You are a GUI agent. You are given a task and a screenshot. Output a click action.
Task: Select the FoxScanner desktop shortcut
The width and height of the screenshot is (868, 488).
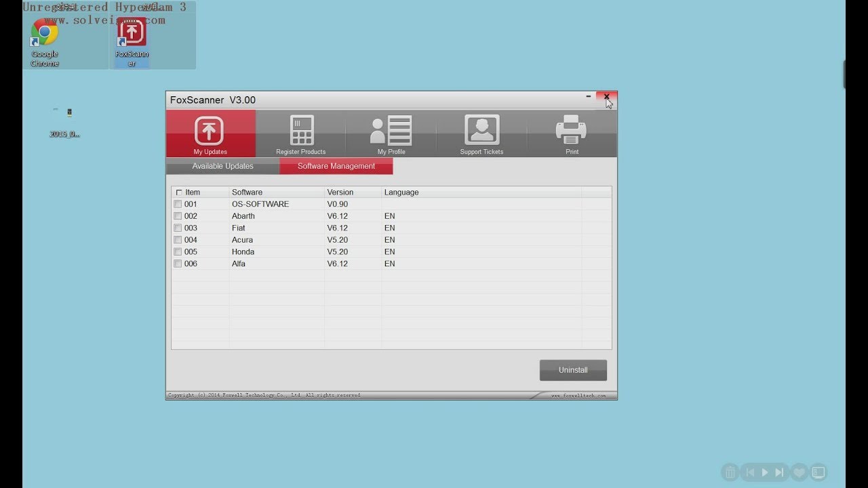point(132,41)
